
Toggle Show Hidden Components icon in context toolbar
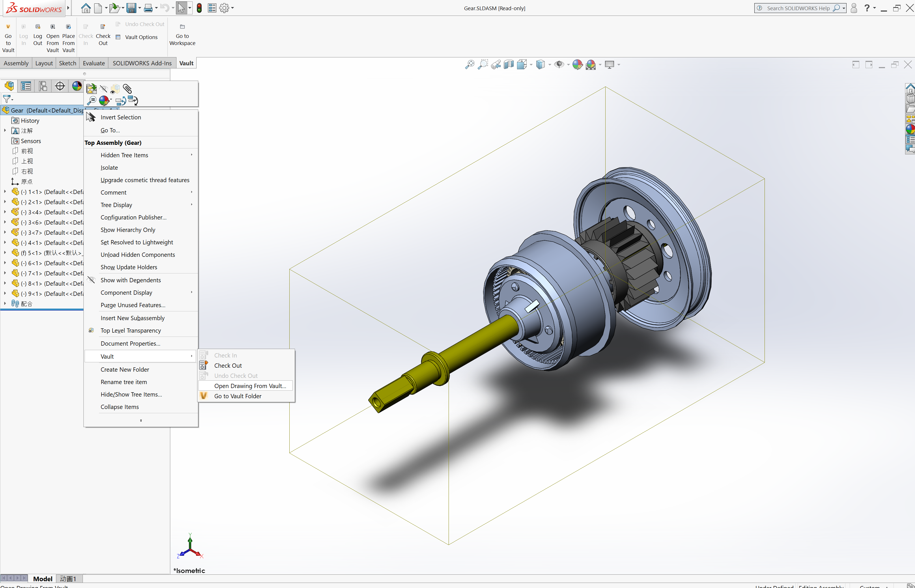[115, 89]
